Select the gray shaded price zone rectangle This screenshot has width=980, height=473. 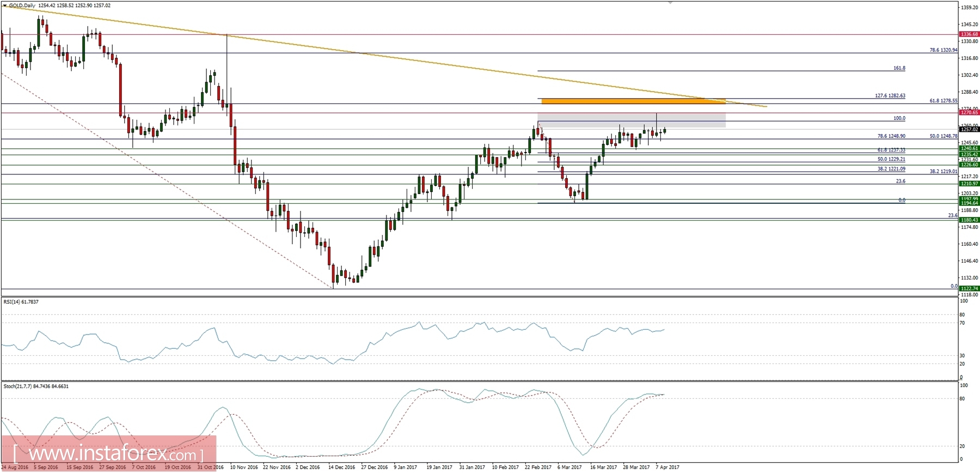[x=632, y=120]
